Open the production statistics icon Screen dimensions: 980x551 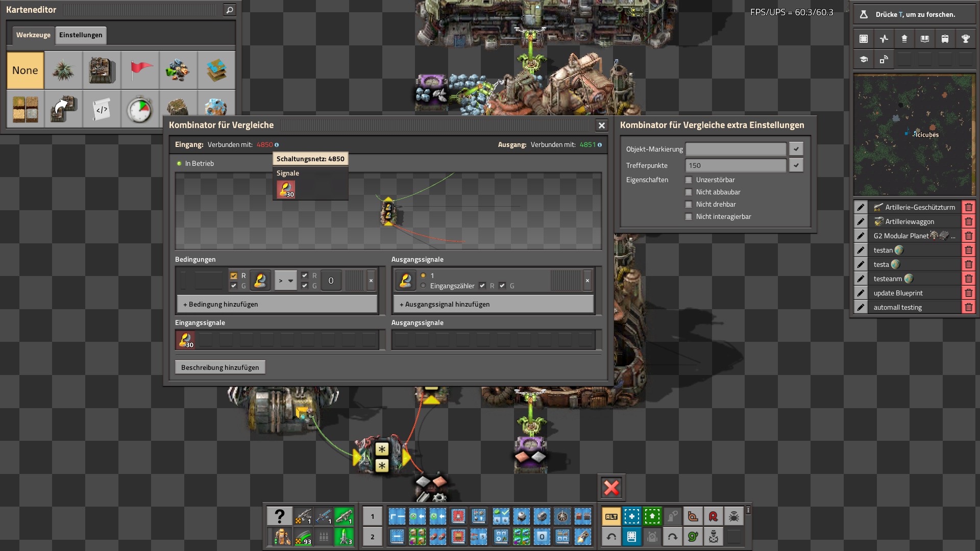tap(884, 39)
